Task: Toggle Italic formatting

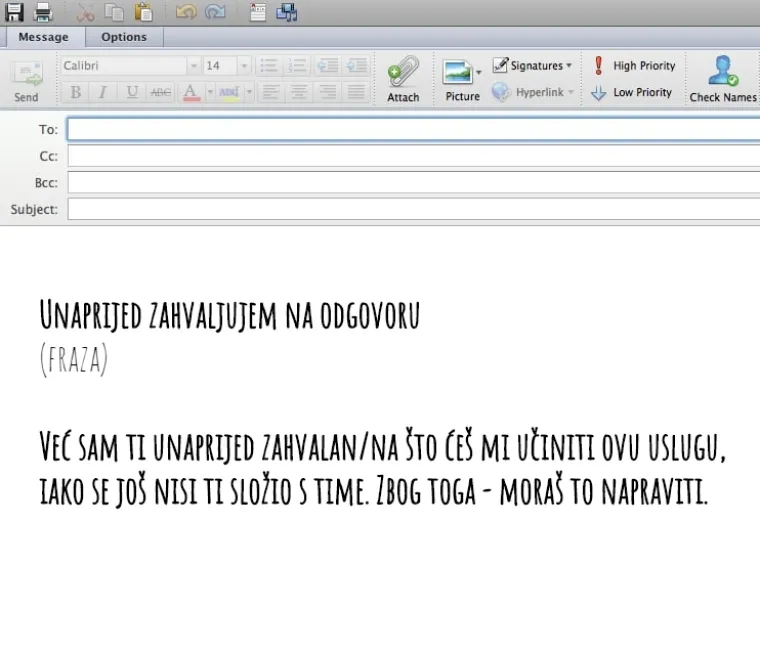Action: point(102,92)
